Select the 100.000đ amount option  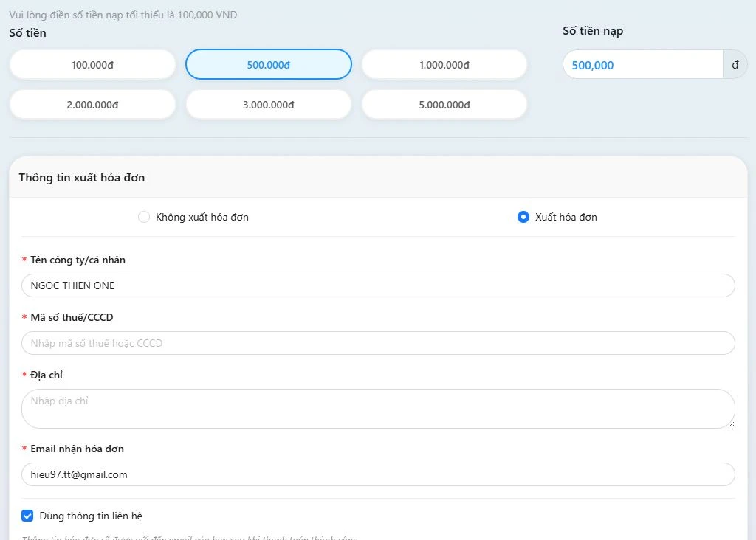click(92, 65)
